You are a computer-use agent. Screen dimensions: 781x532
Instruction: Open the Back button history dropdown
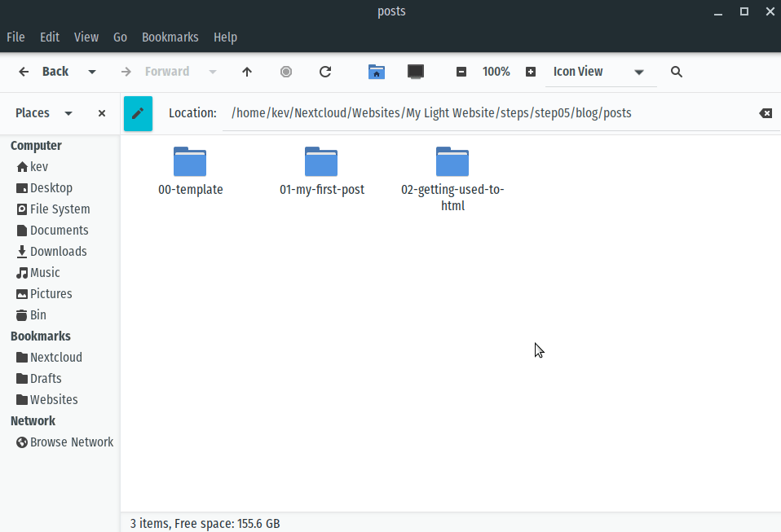tap(92, 72)
